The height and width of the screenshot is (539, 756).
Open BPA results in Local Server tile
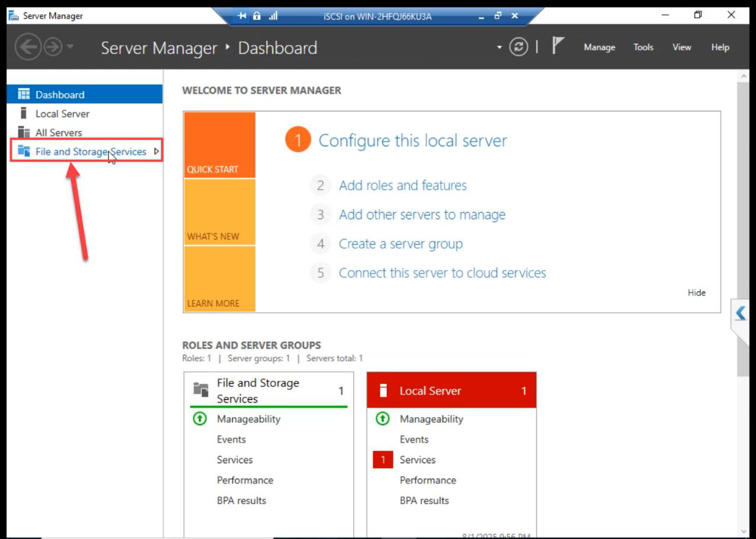[424, 500]
